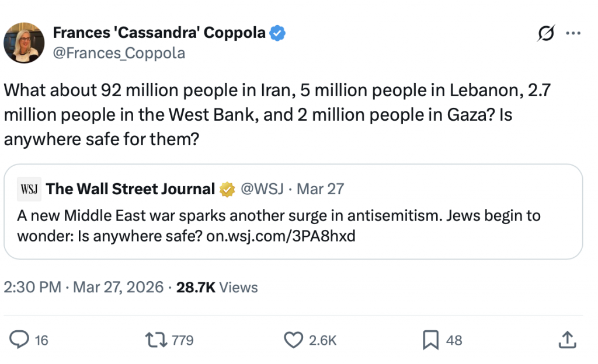Viewport: 598px width, 364px height.
Task: Click the WSJ gold verified badge
Action: [x=227, y=189]
